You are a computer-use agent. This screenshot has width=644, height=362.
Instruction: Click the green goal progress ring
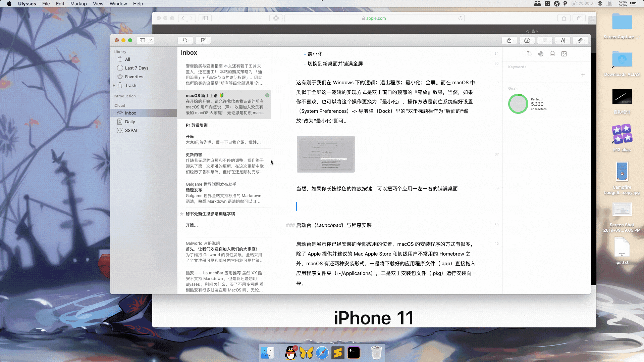pyautogui.click(x=518, y=104)
